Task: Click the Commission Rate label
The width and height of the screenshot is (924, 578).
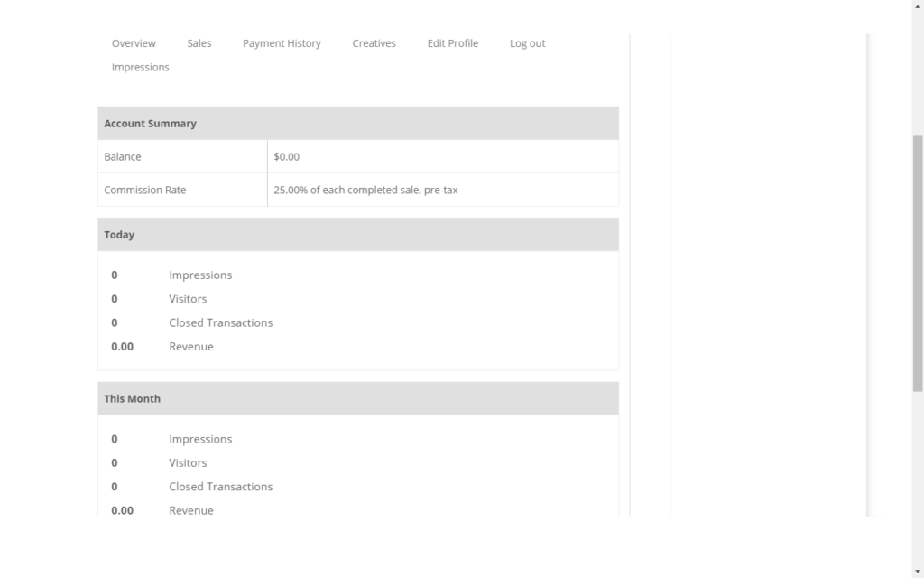Action: pos(145,190)
